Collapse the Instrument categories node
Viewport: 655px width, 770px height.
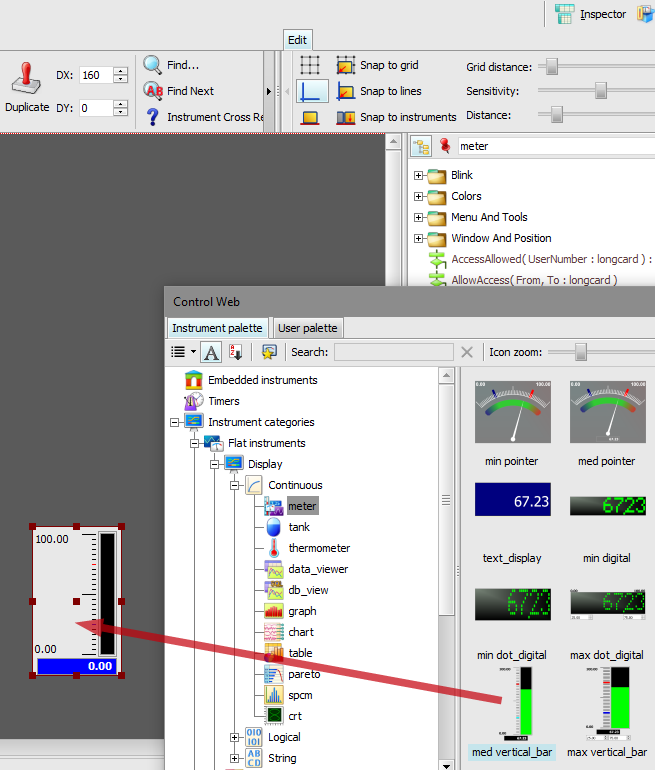[176, 422]
